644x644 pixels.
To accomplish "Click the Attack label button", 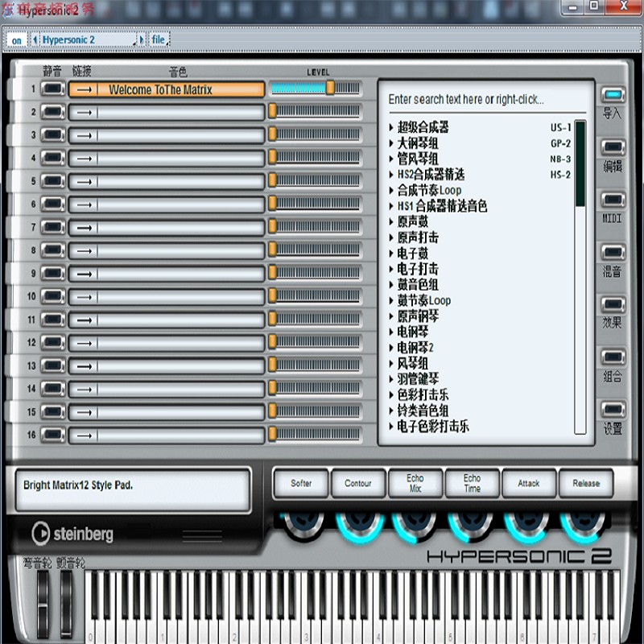I will [529, 484].
